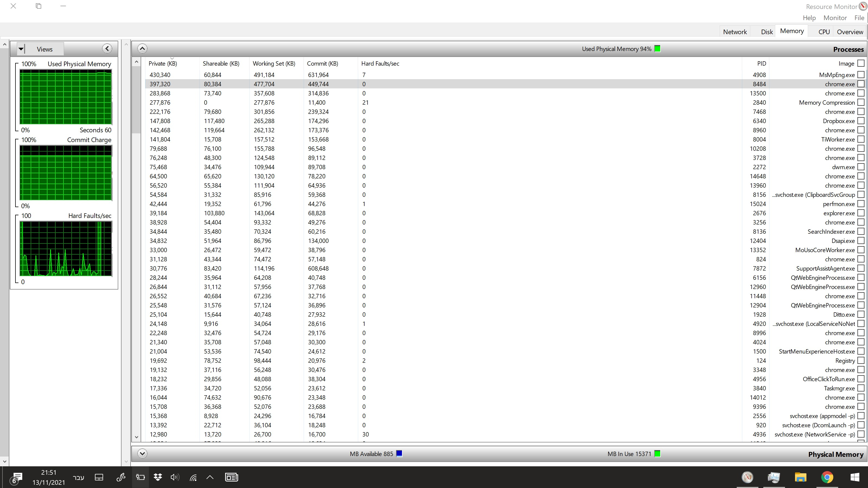Click the Dropbox tray icon
The width and height of the screenshot is (868, 488).
click(x=157, y=477)
